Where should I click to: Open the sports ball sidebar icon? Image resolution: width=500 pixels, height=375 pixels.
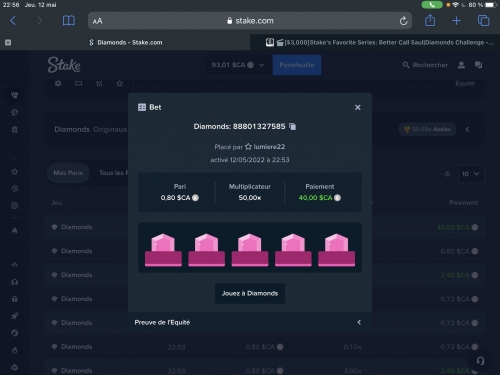[x=14, y=112]
